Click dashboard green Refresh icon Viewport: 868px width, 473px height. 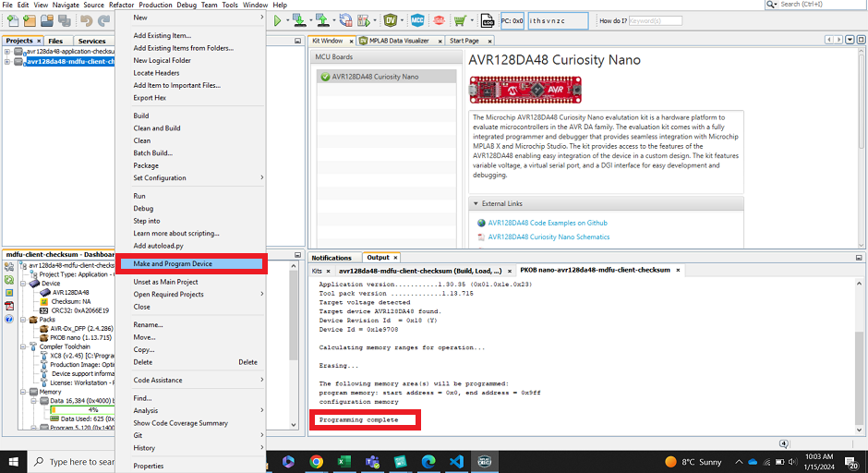click(9, 280)
